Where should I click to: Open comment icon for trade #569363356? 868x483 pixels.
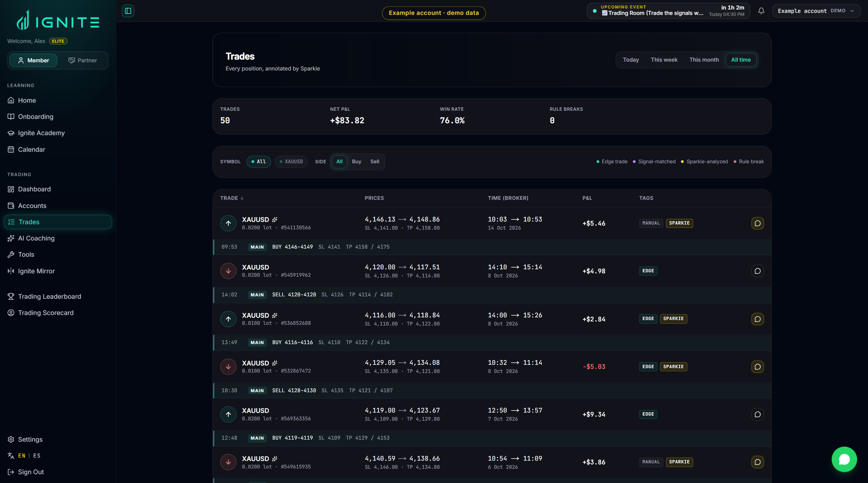coord(757,414)
